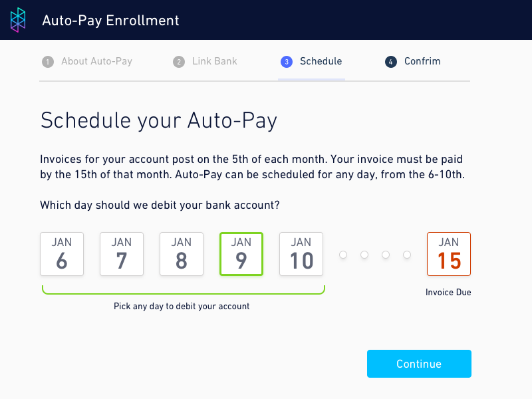
Task: Pick JAN 8 for bank debit
Action: 182,254
